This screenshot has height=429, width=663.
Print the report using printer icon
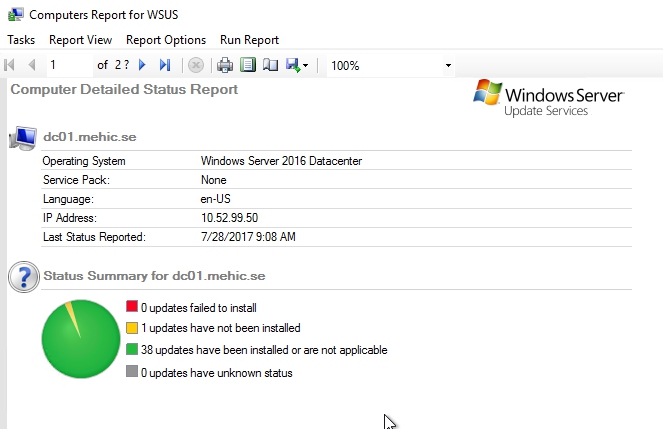tap(226, 65)
